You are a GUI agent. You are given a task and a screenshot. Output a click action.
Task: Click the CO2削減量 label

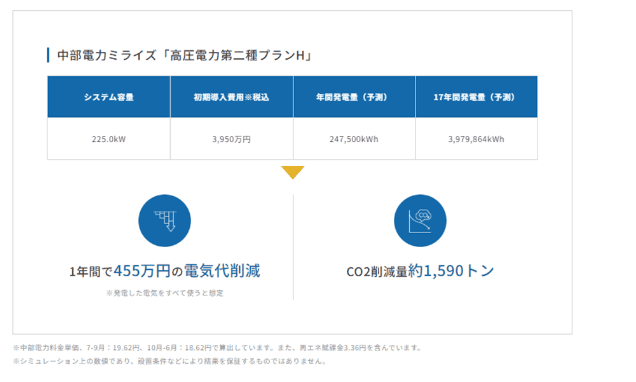pos(377,272)
